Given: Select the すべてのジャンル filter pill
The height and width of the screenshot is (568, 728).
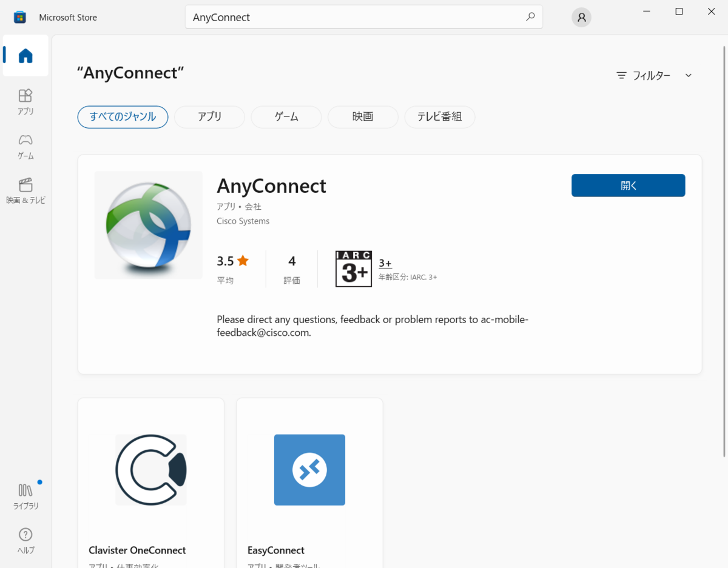Looking at the screenshot, I should (123, 117).
